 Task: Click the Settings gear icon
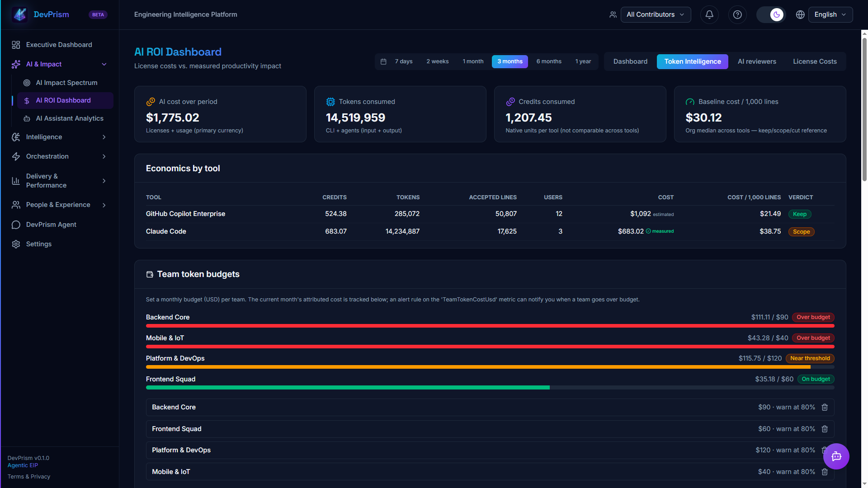(x=16, y=244)
